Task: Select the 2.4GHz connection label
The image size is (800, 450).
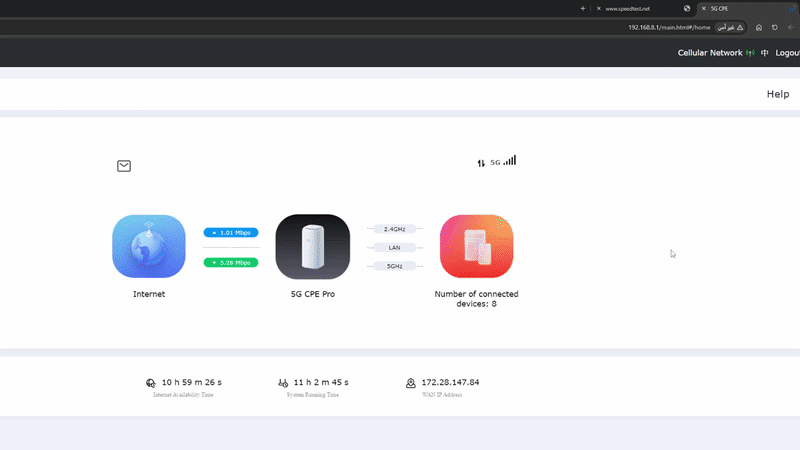Action: (x=394, y=229)
